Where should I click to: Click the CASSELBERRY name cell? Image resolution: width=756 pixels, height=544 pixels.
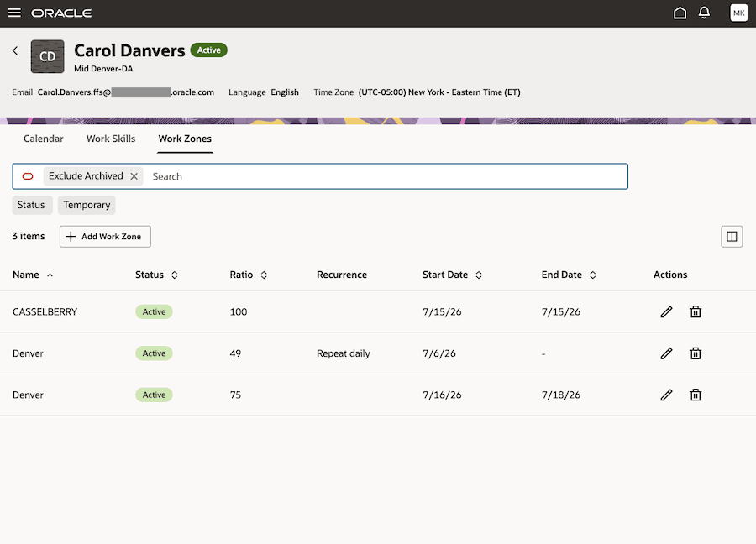pos(45,312)
